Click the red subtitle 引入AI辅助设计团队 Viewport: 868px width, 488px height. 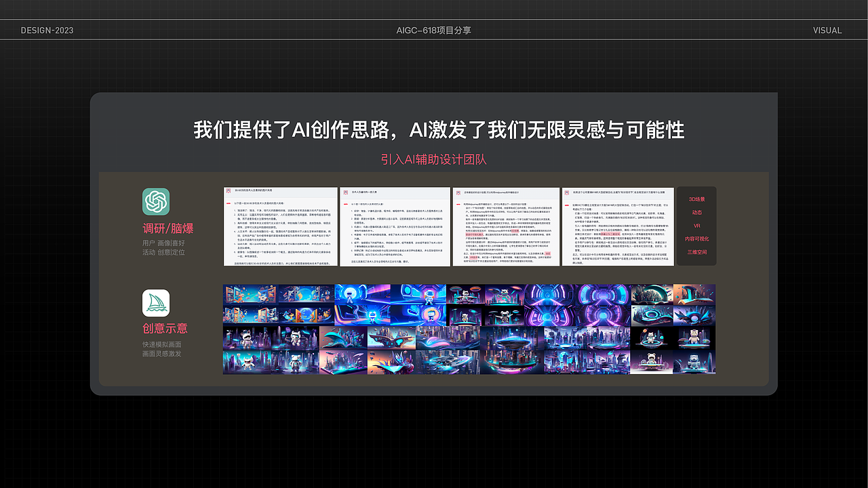434,159
